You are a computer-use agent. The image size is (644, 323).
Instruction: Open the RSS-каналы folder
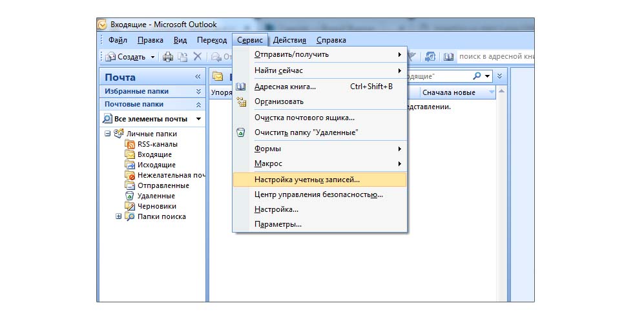[x=157, y=144]
